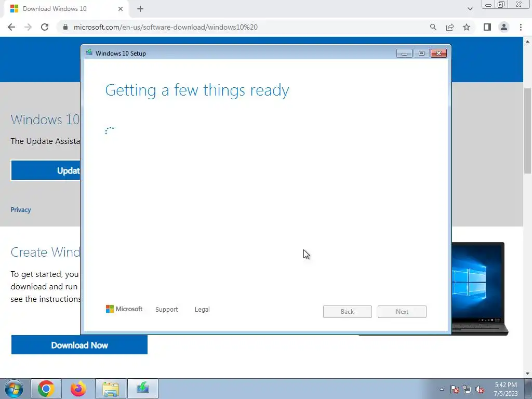
Task: Minimize the Chrome browser window
Action: point(488,5)
